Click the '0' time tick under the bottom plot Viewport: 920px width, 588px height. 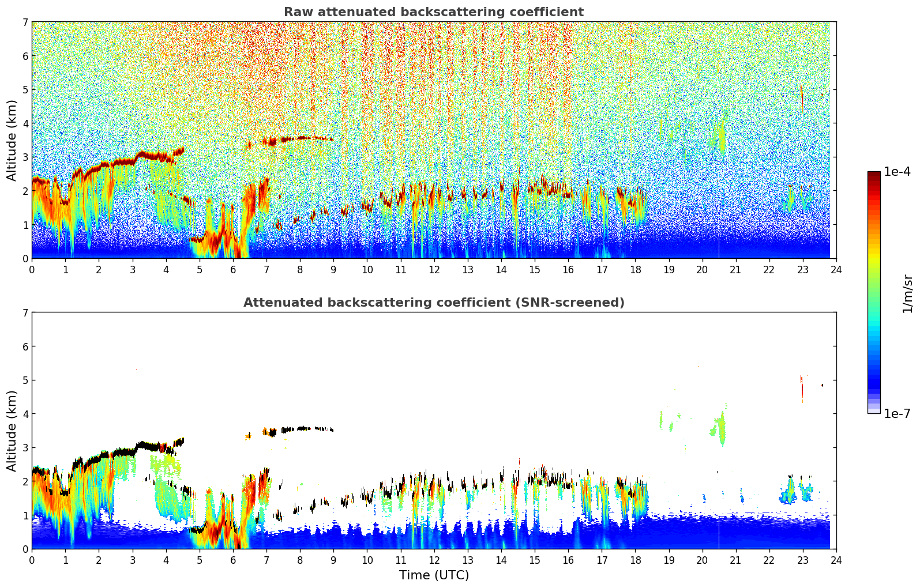tap(32, 560)
